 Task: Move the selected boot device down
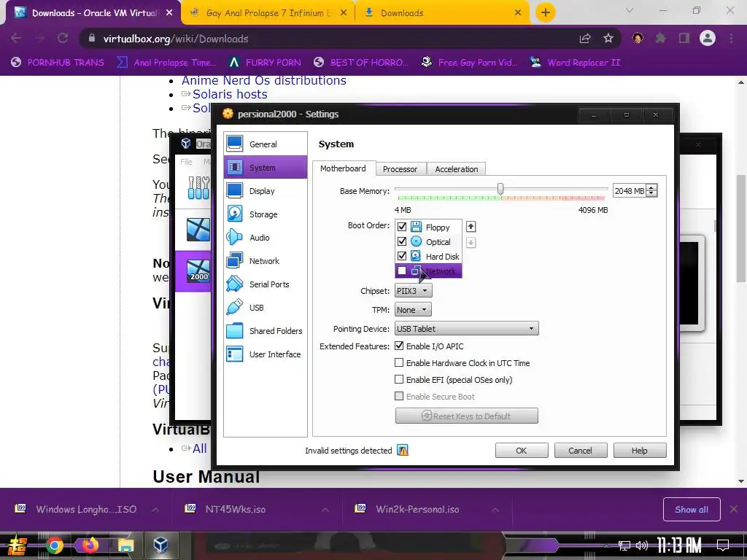pyautogui.click(x=471, y=242)
